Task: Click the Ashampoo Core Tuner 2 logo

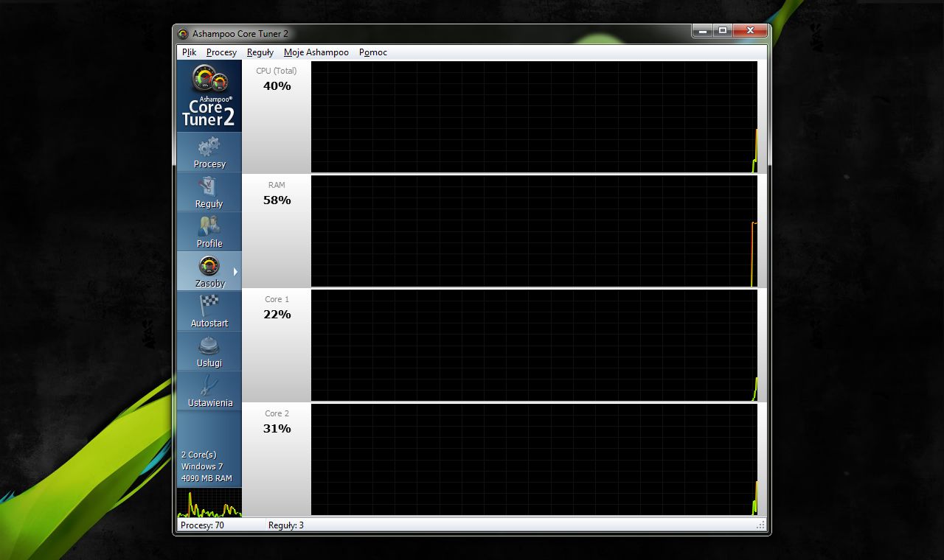Action: coord(209,96)
